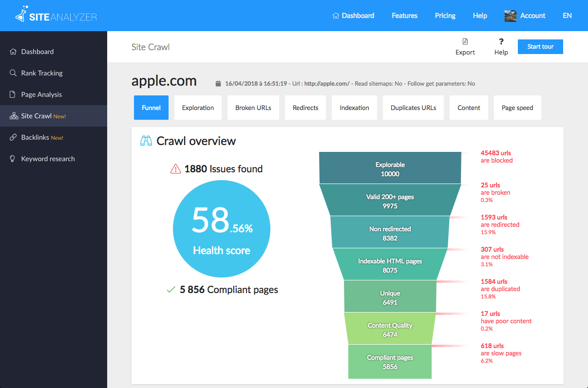Screen dimensions: 588x388
Task: Select Backlinks in the sidebar
Action: 35,137
